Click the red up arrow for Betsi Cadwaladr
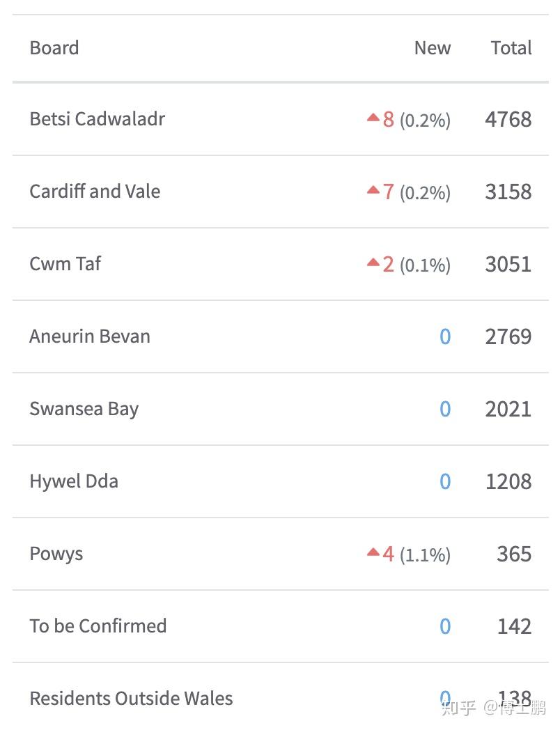 373,117
